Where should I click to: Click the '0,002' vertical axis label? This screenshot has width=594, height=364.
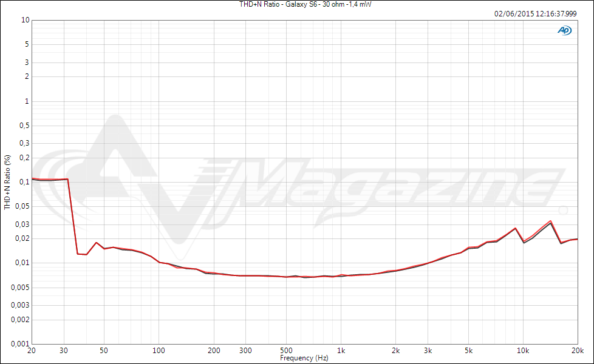pos(20,320)
